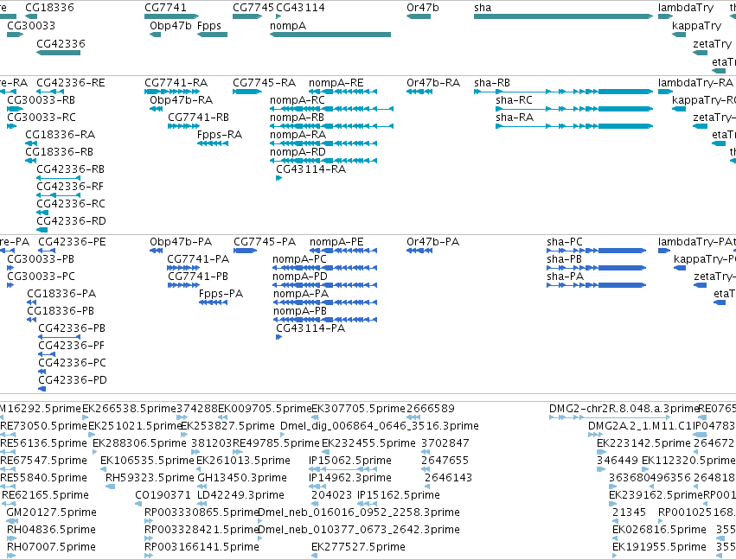Click the EK026816.5prime EST label
This screenshot has width=736, height=560.
pos(659,530)
